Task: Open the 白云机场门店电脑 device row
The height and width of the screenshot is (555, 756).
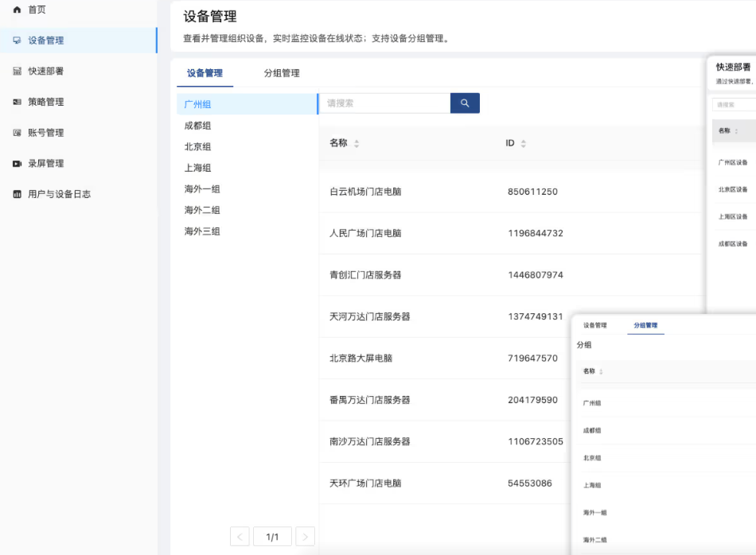Action: [x=365, y=192]
